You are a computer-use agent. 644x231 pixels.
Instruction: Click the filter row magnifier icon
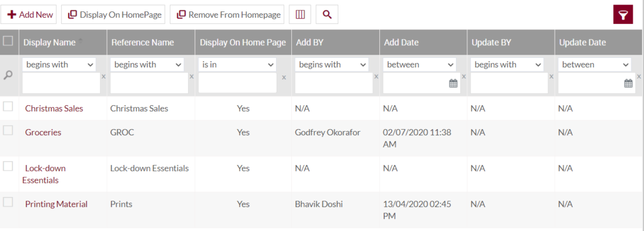point(8,76)
